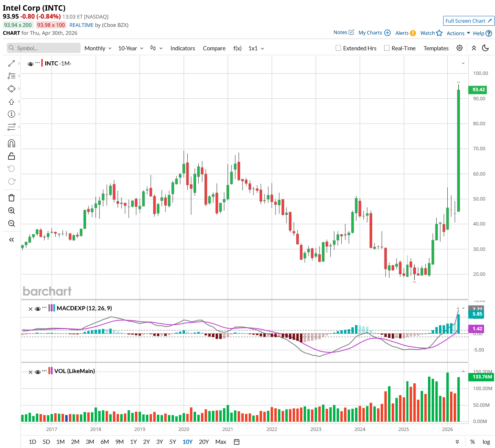495x448 pixels.
Task: Open the date range calendar icon
Action: click(237, 442)
